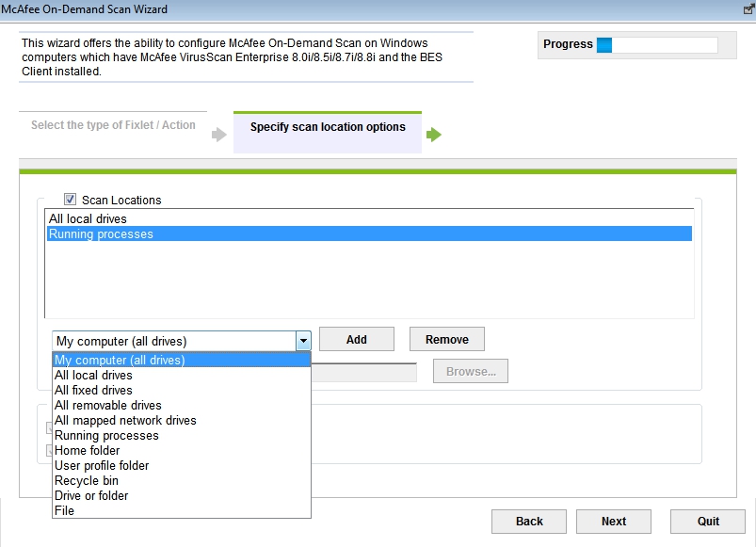Choose File option in the dropdown
Image resolution: width=756 pixels, height=547 pixels.
[x=64, y=510]
